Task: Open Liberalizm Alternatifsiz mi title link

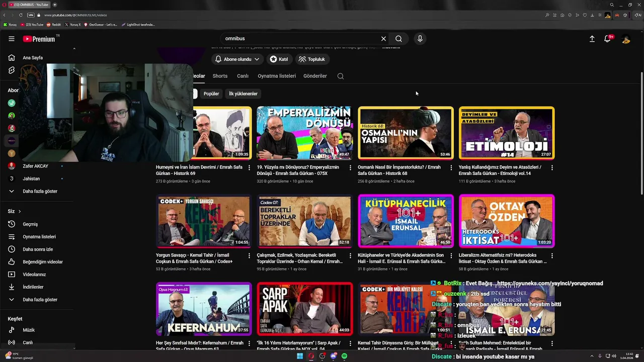Action: 503,258
